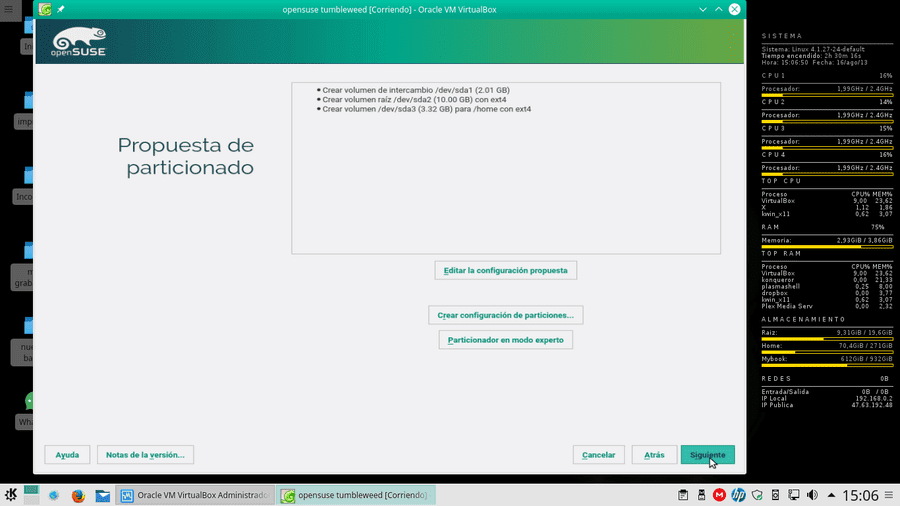Open the volume speaker tray icon
Screen dimensions: 900x506
812,495
